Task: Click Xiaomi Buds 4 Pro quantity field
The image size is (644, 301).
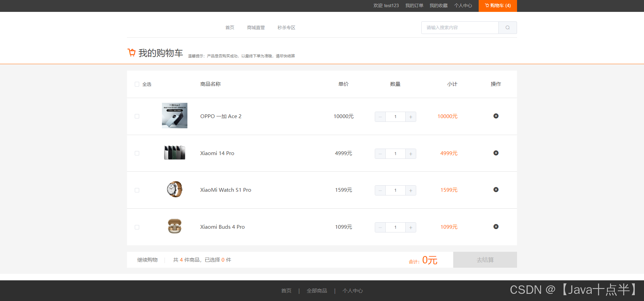Action: coord(395,227)
